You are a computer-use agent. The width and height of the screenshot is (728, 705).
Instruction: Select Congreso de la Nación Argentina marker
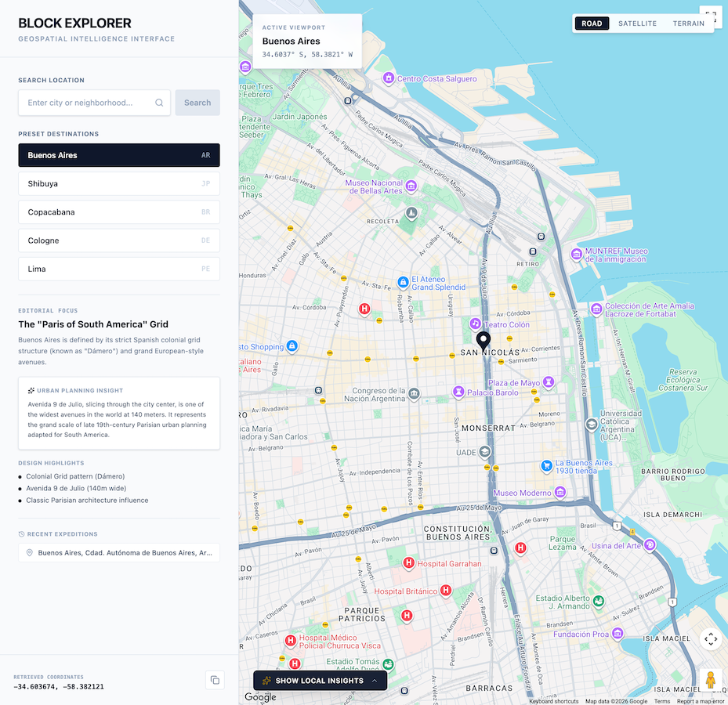pyautogui.click(x=414, y=394)
